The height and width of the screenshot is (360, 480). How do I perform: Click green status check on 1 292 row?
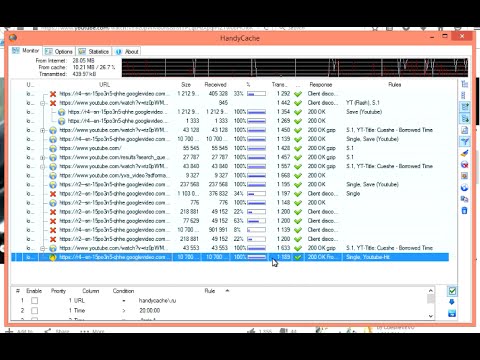click(298, 94)
